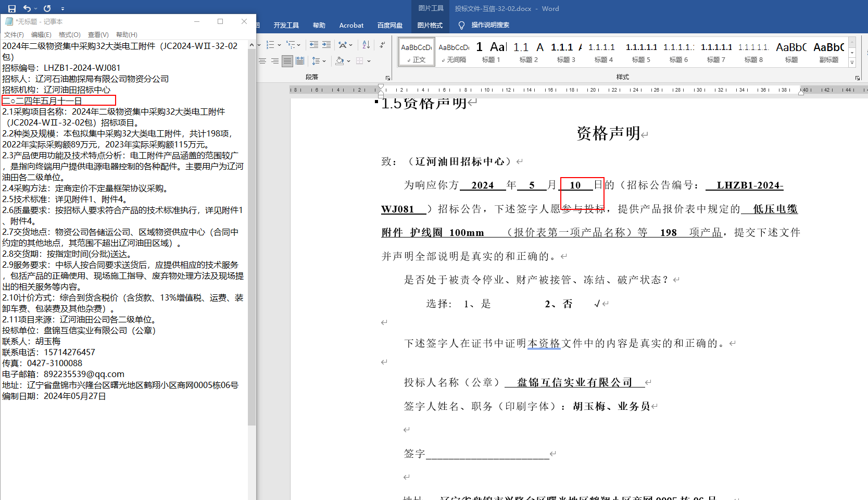This screenshot has width=868, height=500.
Task: Click Notepad scrollbar up arrow
Action: point(252,45)
